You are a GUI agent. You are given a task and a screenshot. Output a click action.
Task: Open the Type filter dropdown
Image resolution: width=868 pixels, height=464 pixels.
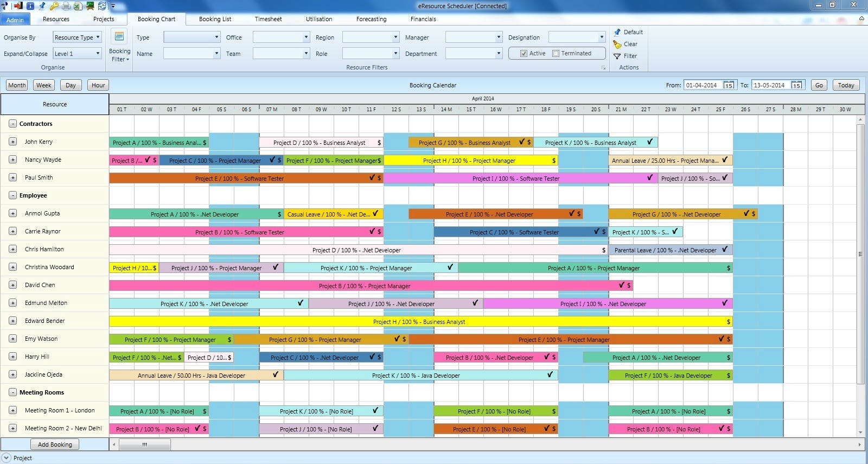click(x=192, y=37)
